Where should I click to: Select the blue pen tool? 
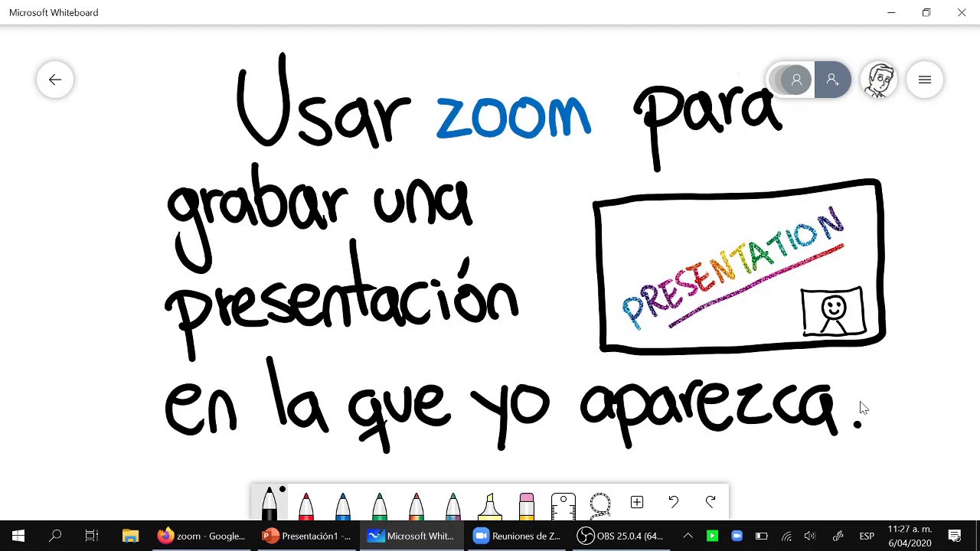click(x=342, y=506)
